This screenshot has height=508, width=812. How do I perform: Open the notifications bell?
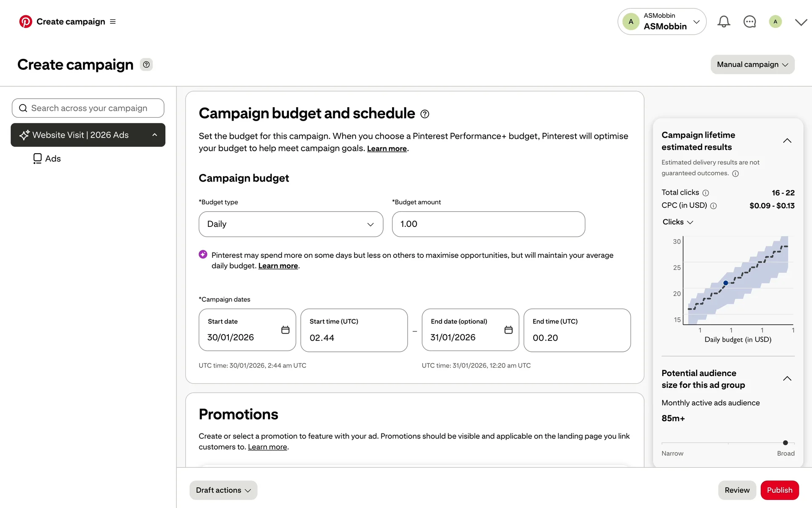pyautogui.click(x=724, y=22)
